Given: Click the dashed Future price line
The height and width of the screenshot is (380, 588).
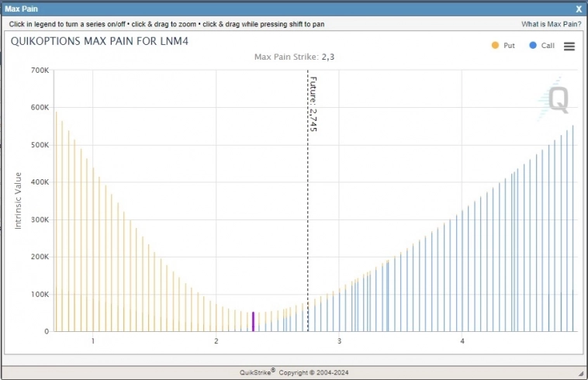Looking at the screenshot, I should [308, 233].
